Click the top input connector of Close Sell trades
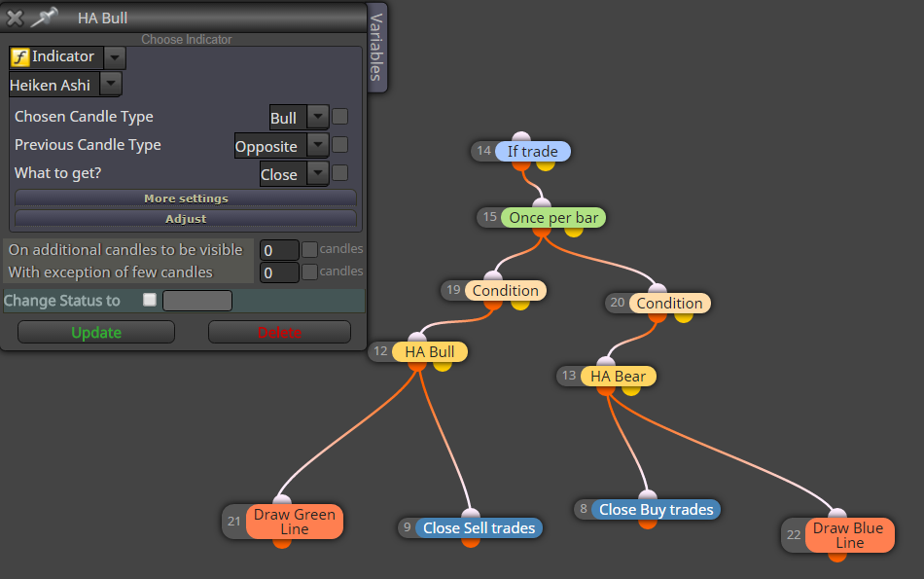The height and width of the screenshot is (579, 924). tap(470, 514)
